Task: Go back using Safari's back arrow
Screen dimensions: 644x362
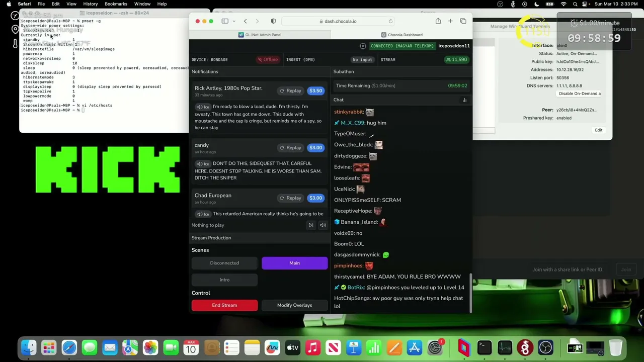Action: [245, 21]
